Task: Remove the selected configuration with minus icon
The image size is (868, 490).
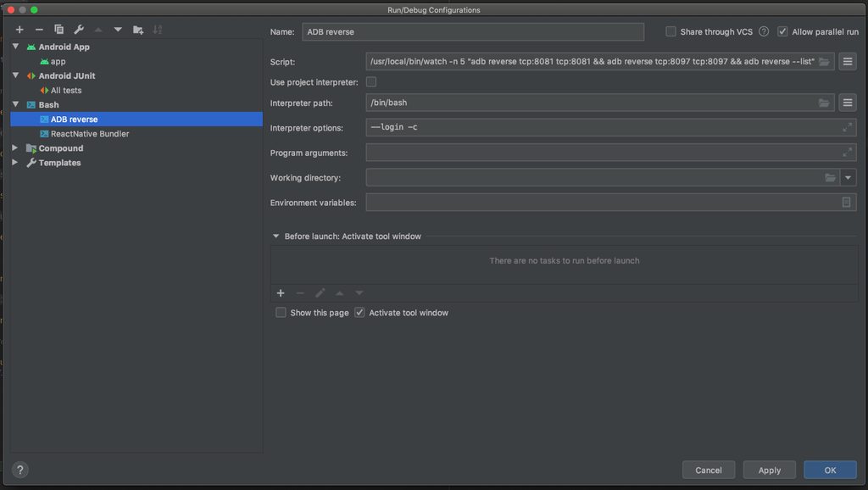Action: (x=39, y=30)
